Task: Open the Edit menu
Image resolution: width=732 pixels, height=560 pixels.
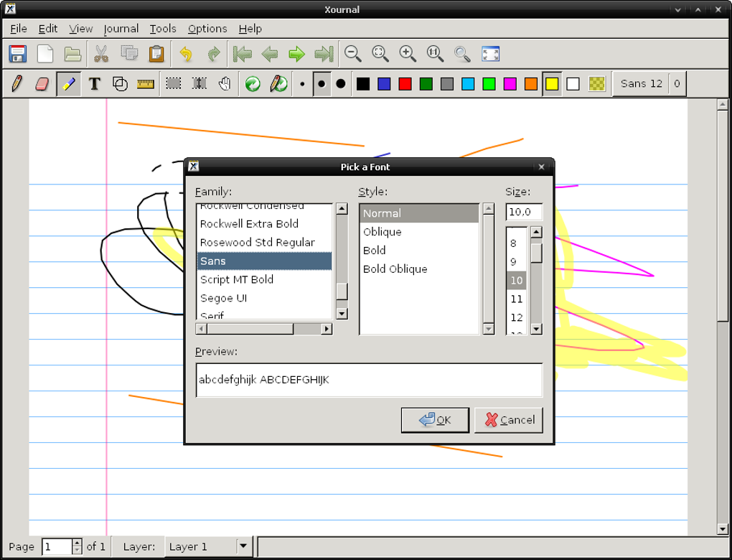Action: tap(47, 29)
